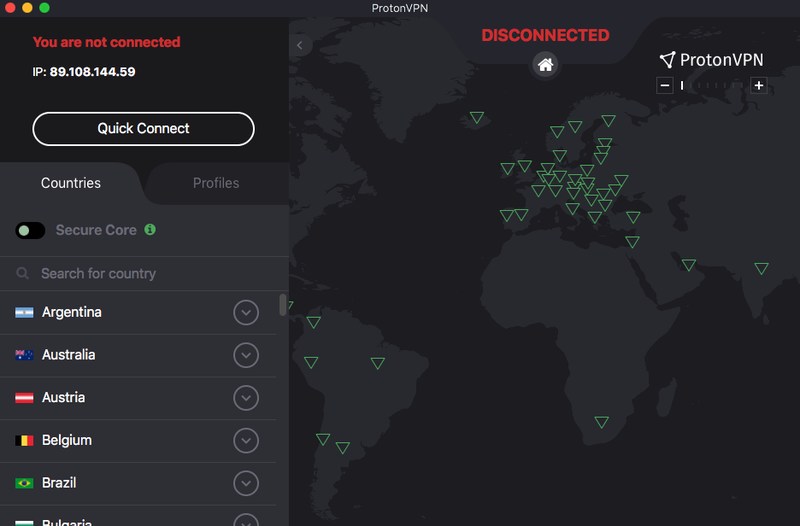
Task: Expand the Brazil server list
Action: point(246,483)
